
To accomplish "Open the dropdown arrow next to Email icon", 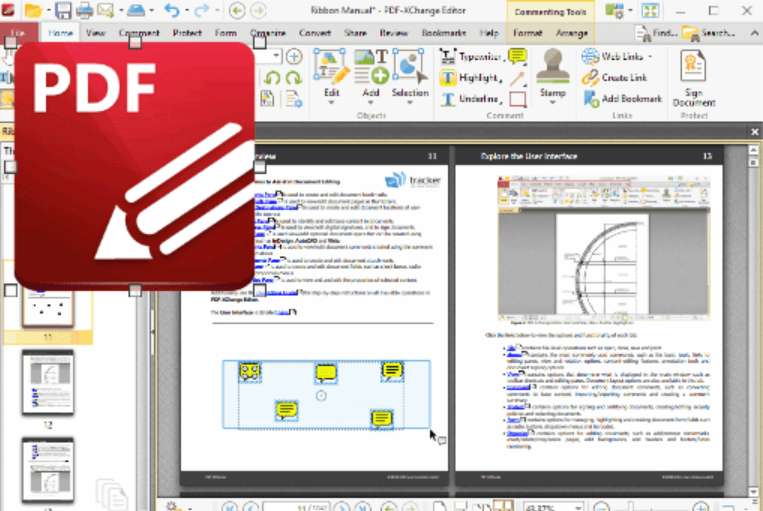I will 121,10.
